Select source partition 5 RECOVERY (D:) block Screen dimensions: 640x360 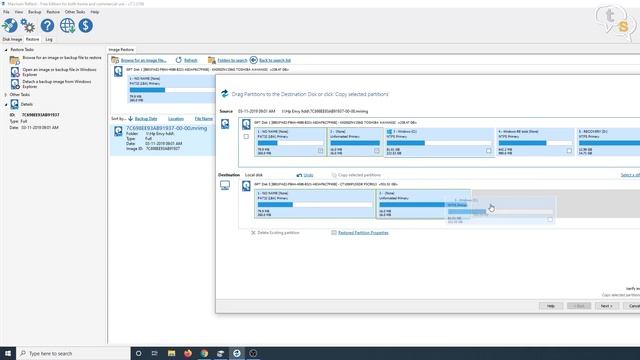tap(608, 142)
